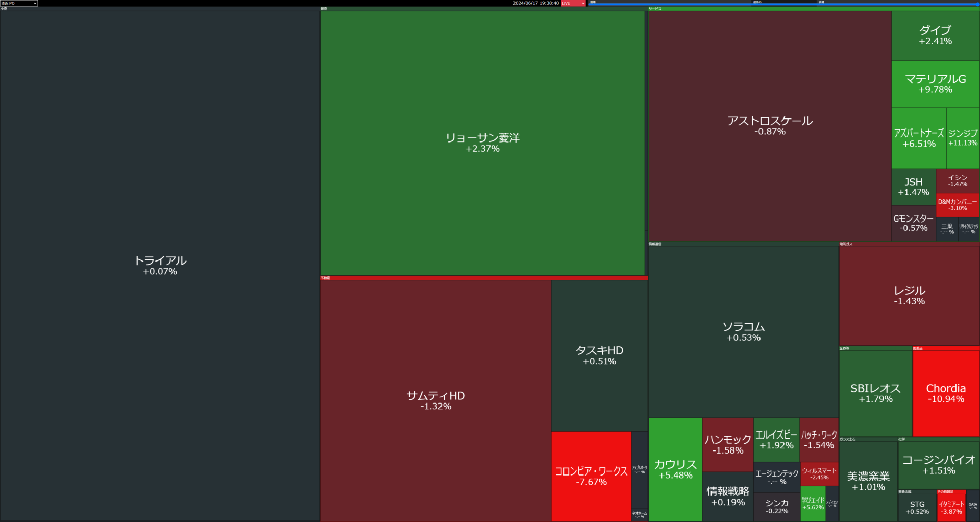Open the SBIレオス tile

(x=875, y=393)
